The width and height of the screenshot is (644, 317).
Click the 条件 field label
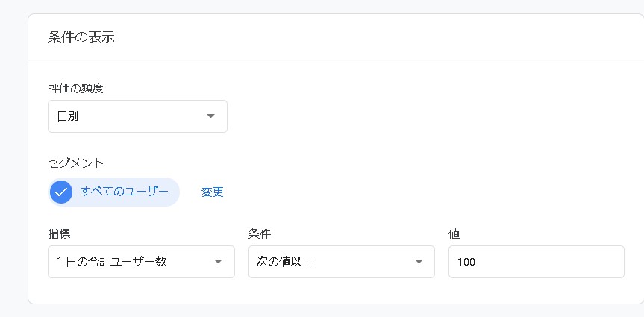click(258, 234)
